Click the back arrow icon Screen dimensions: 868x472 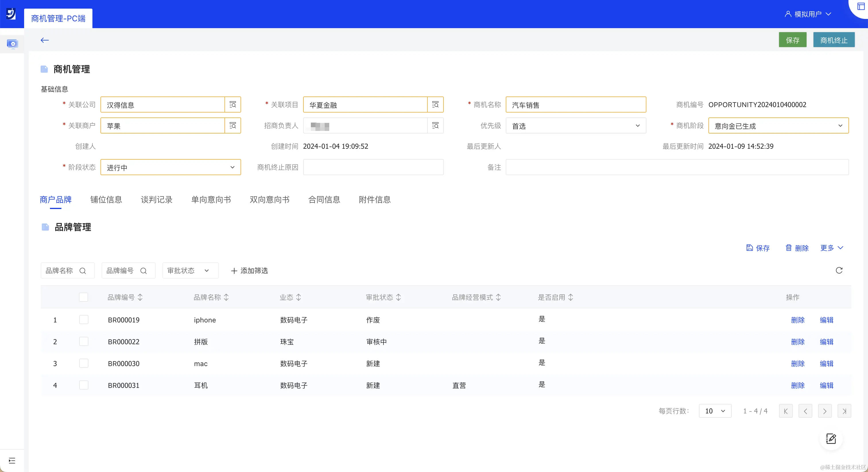coord(44,40)
